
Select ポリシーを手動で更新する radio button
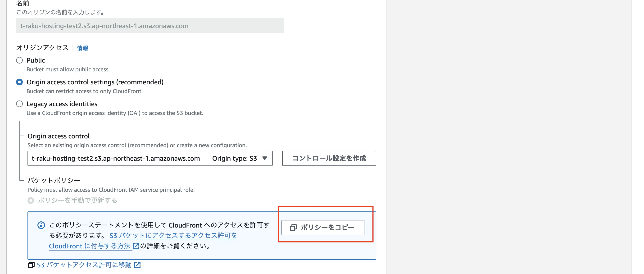pyautogui.click(x=31, y=200)
